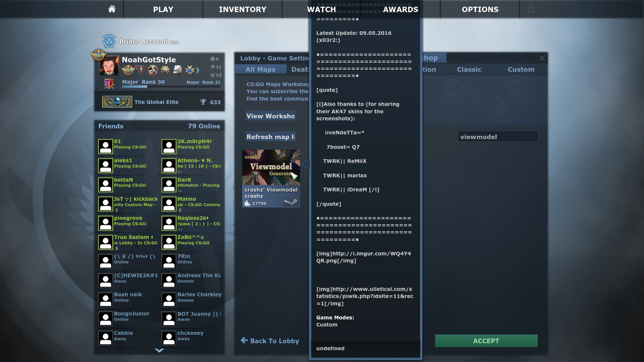Go Back To Lobby

[x=270, y=341]
